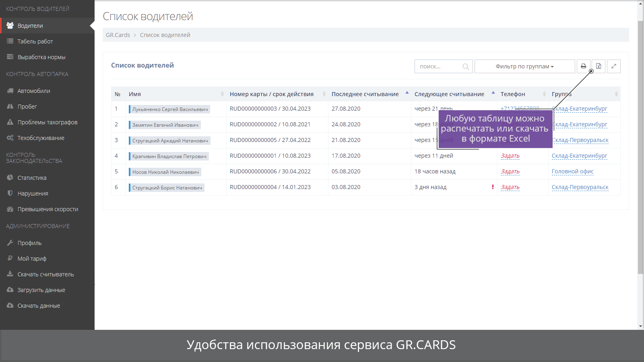Expand the table to fullscreen
The image size is (644, 362).
point(613,66)
